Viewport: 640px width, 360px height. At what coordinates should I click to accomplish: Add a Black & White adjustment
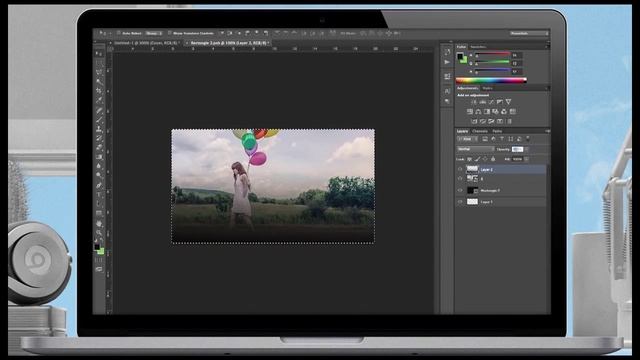click(x=487, y=111)
